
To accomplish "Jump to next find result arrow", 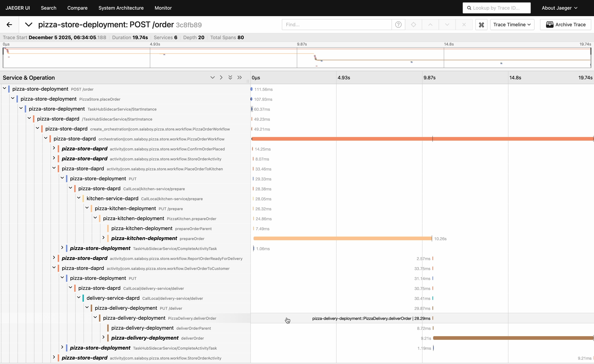I will pyautogui.click(x=447, y=25).
